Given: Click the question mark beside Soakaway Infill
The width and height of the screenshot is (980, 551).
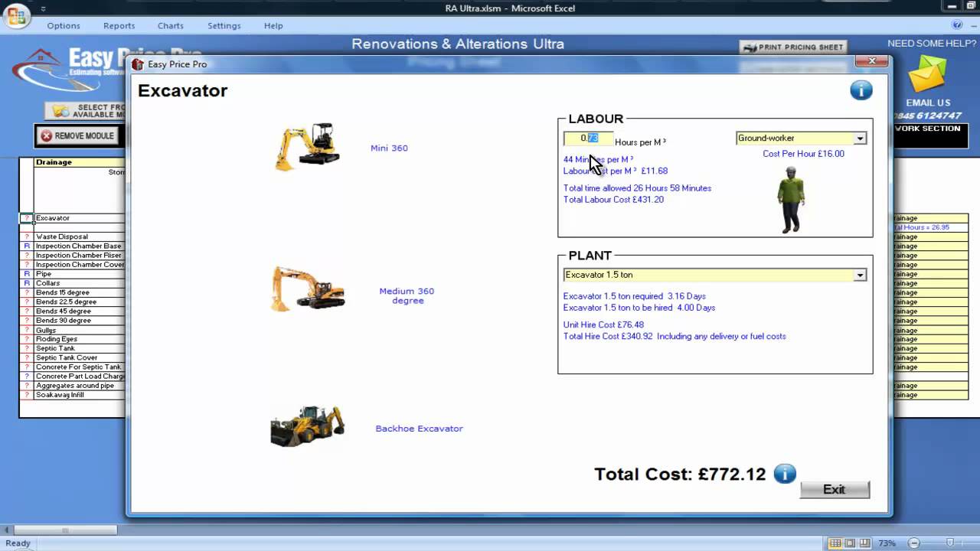Looking at the screenshot, I should click(x=27, y=395).
